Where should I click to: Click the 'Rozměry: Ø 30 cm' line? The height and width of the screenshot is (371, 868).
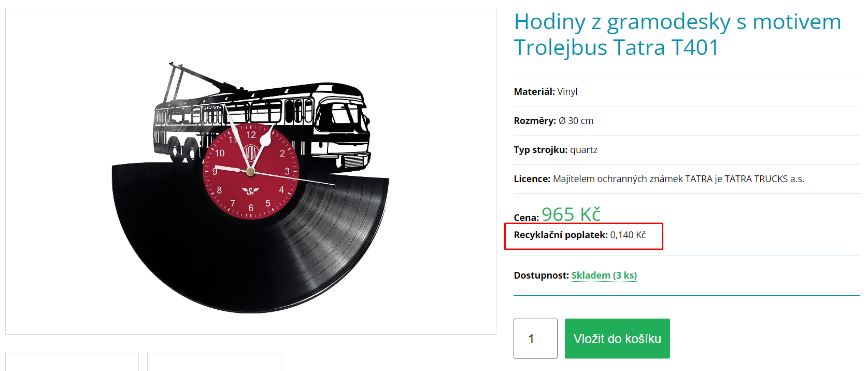tap(553, 121)
